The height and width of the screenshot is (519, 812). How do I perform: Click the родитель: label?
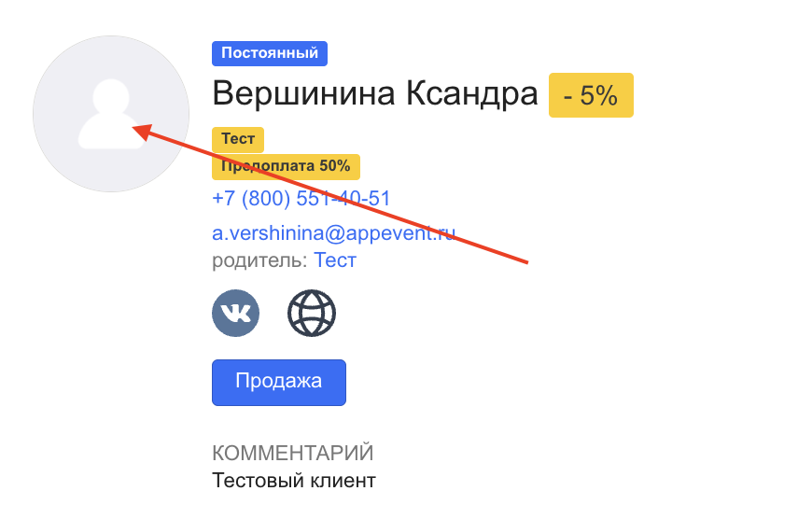(x=260, y=260)
